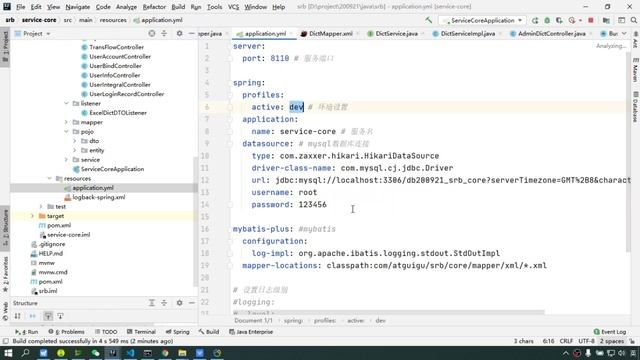
Task: Collapse the resources folder
Action: pos(49,178)
